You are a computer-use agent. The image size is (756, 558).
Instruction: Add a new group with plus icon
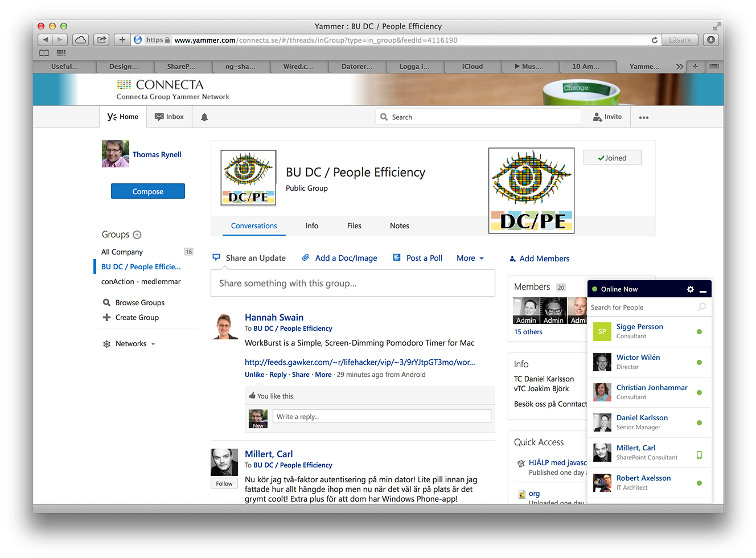[137, 235]
